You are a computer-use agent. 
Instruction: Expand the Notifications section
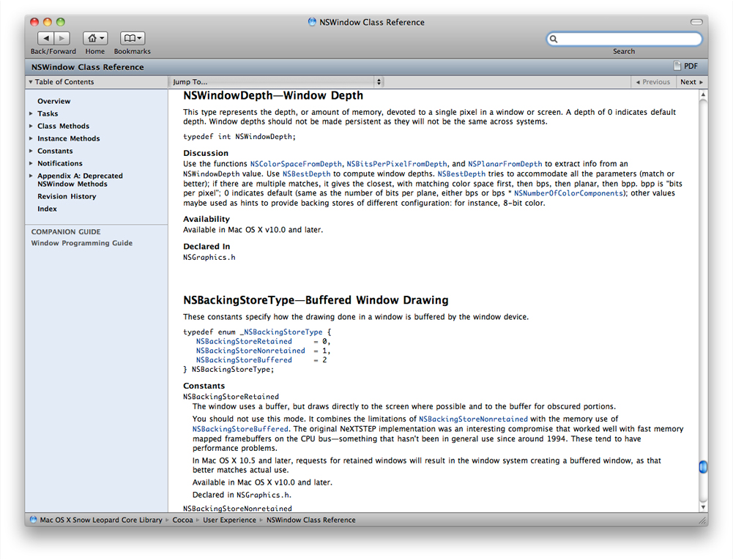point(31,163)
